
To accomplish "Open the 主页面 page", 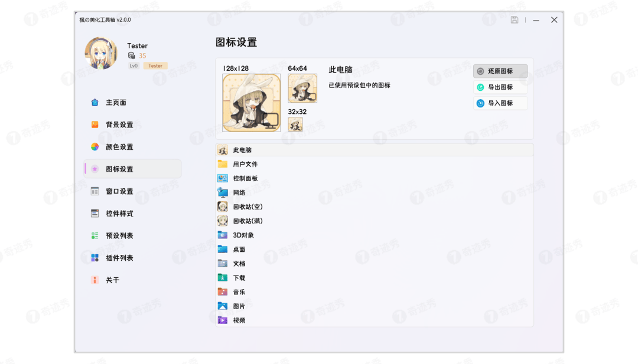I will tap(133, 103).
